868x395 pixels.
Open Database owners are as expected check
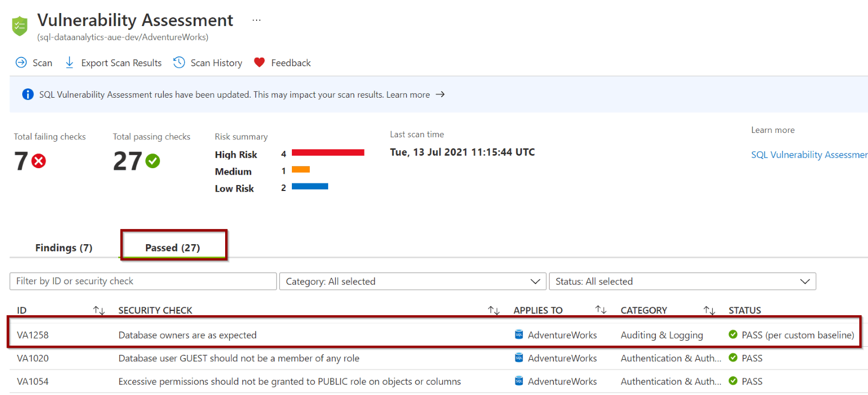point(187,335)
